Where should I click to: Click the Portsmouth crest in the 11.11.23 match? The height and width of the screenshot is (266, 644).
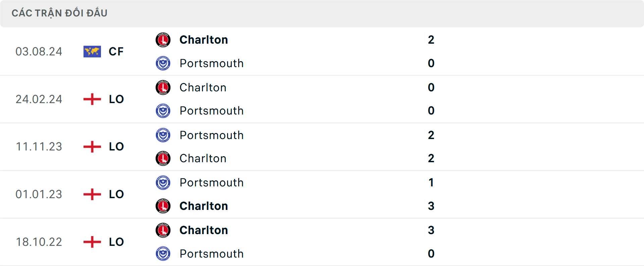[163, 135]
